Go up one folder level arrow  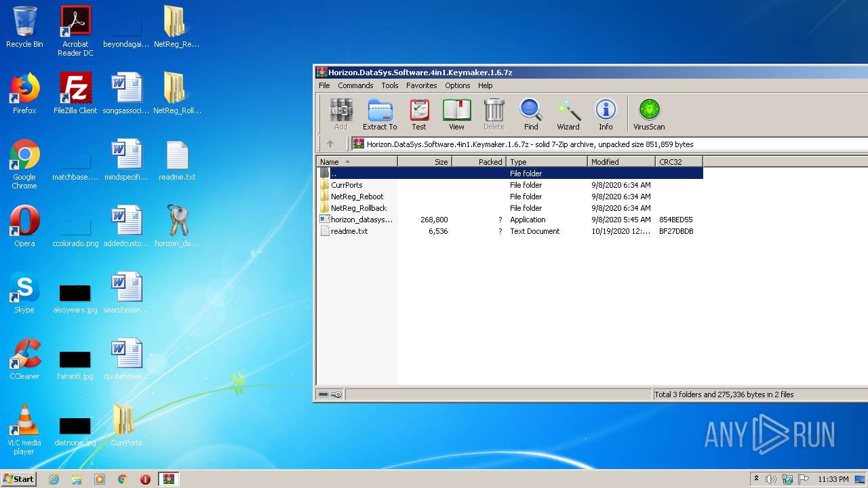point(330,144)
